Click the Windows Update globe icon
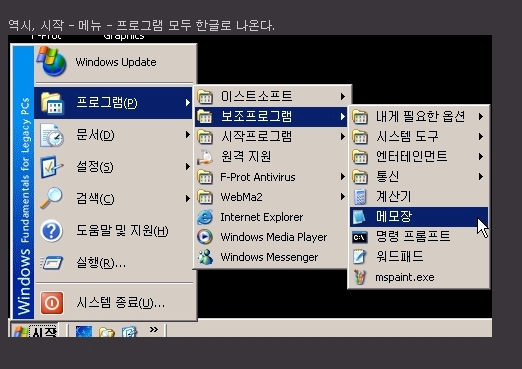The image size is (522, 369). tap(52, 62)
